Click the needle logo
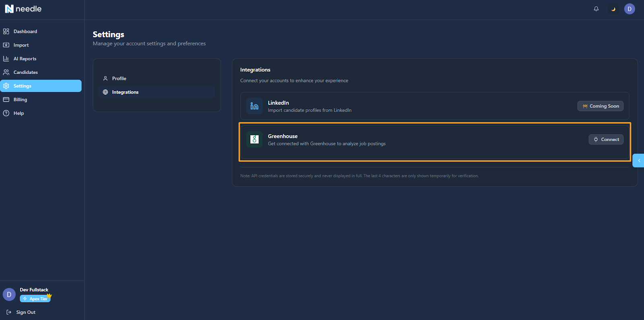 23,9
